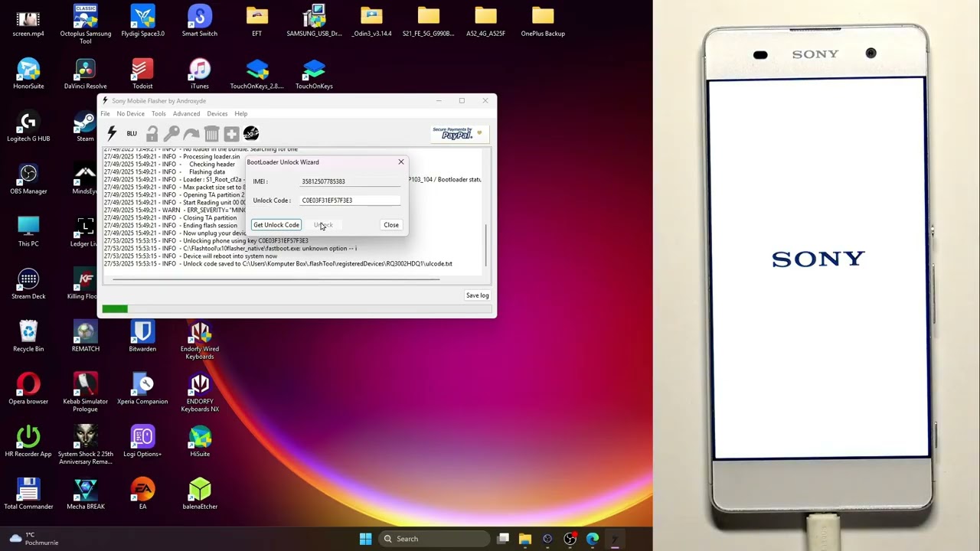Image resolution: width=980 pixels, height=551 pixels.
Task: Open the Windows Start menu
Action: pyautogui.click(x=365, y=539)
